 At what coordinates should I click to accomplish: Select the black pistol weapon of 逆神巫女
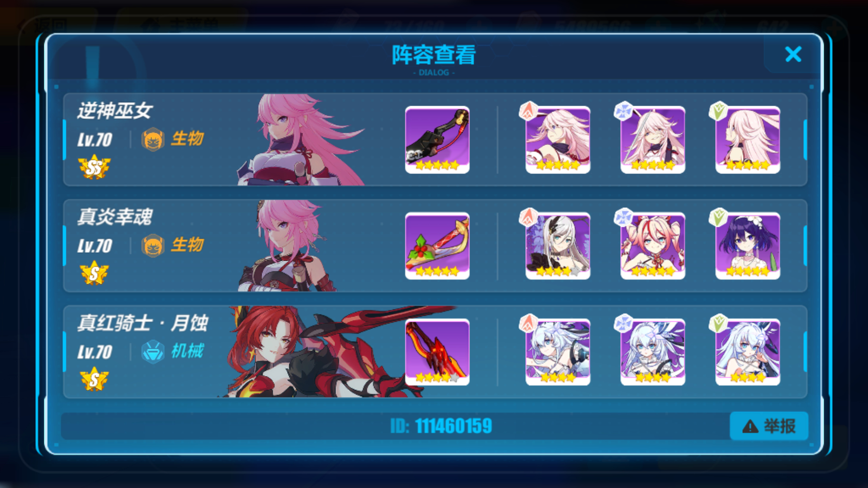coord(437,140)
